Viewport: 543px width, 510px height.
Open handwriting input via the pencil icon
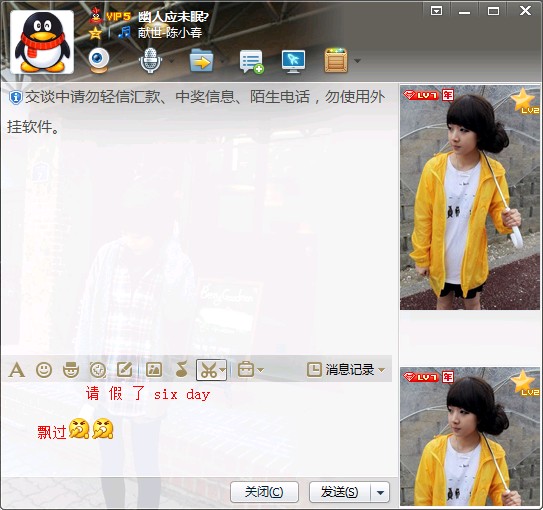tap(125, 369)
